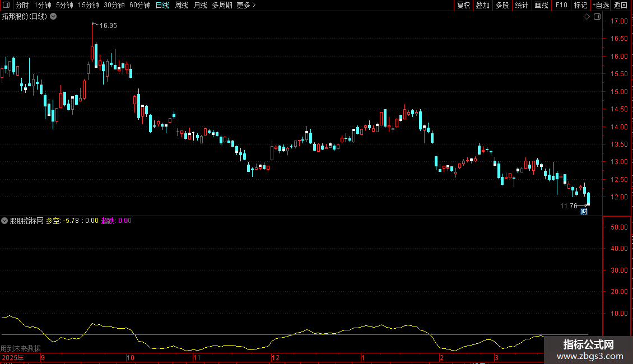Image resolution: width=633 pixels, height=364 pixels.
Task: Select the 15分钟 period
Action: [89, 5]
